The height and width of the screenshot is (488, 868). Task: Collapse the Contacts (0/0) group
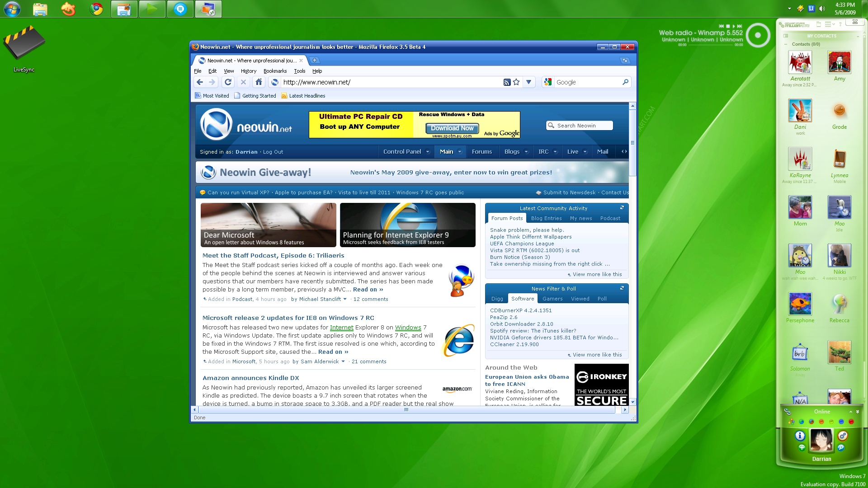point(787,44)
